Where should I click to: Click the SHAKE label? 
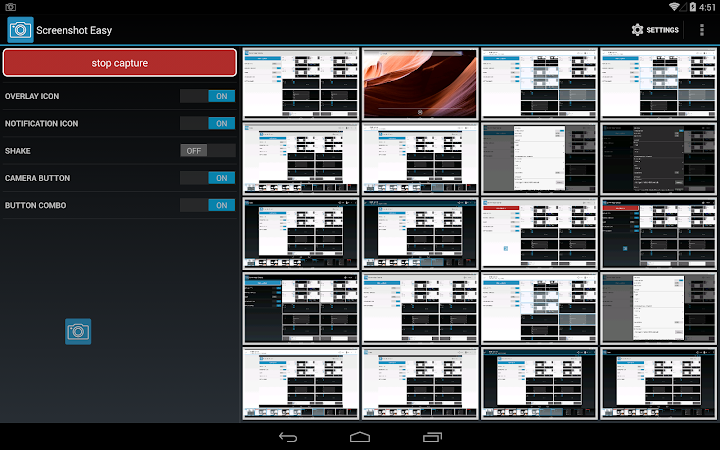[17, 151]
